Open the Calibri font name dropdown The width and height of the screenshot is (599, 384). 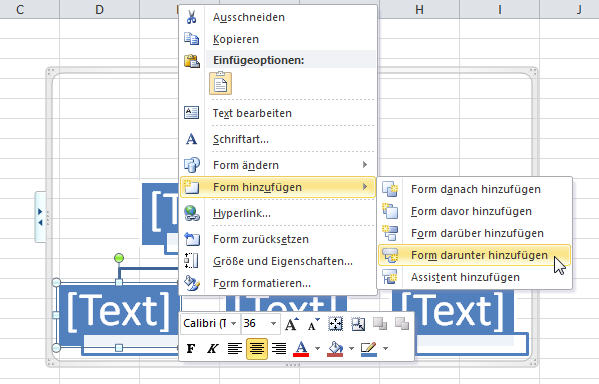point(233,324)
